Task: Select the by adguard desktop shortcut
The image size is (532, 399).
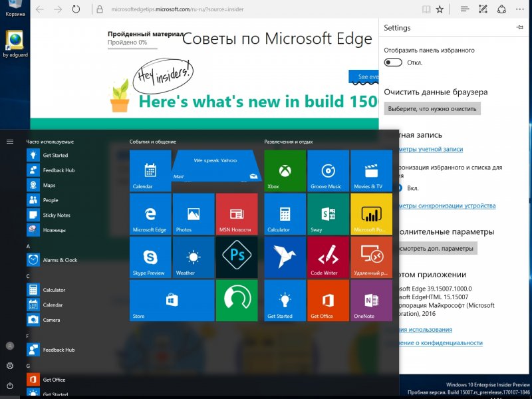Action: coord(15,44)
